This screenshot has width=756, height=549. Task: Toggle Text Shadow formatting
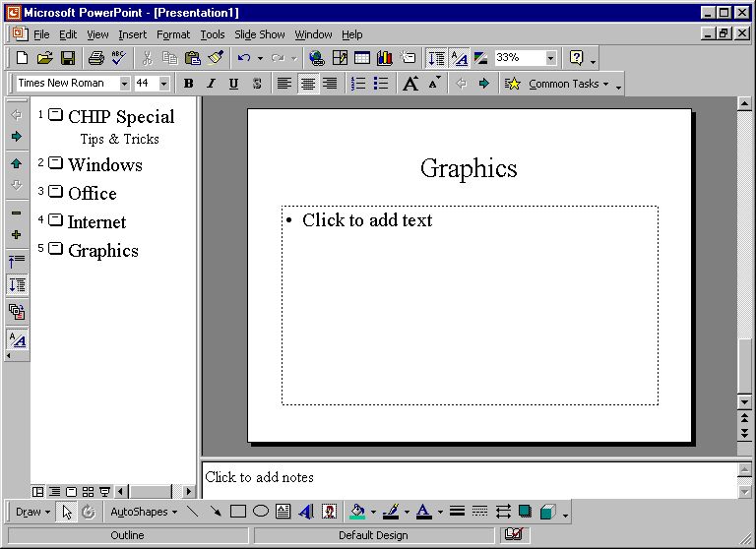point(257,84)
